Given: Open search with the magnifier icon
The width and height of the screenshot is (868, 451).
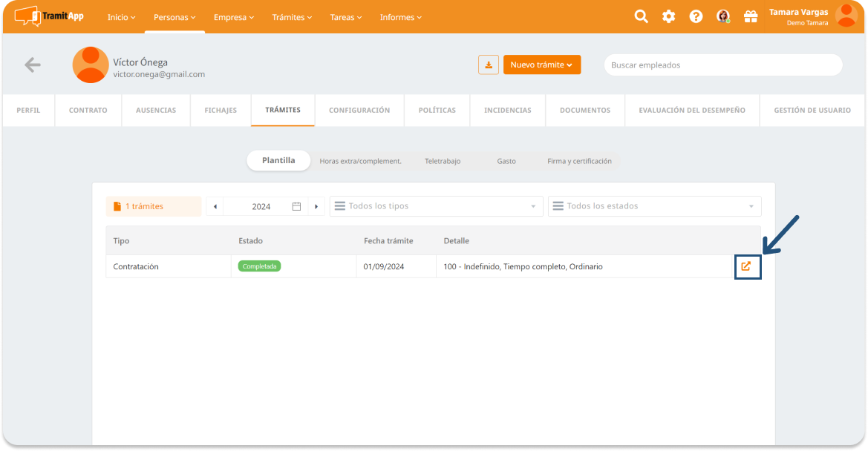Looking at the screenshot, I should 641,16.
